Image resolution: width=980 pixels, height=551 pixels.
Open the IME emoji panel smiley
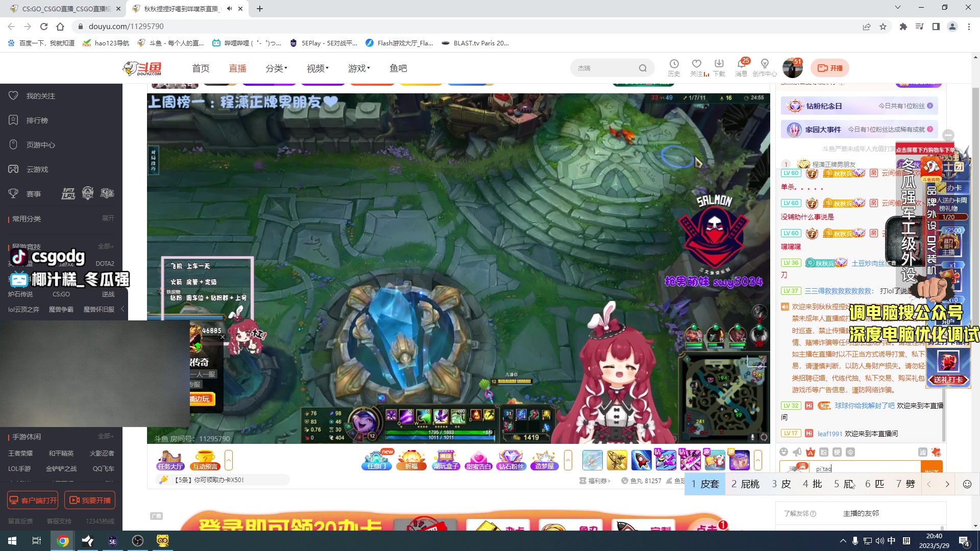pos(967,484)
